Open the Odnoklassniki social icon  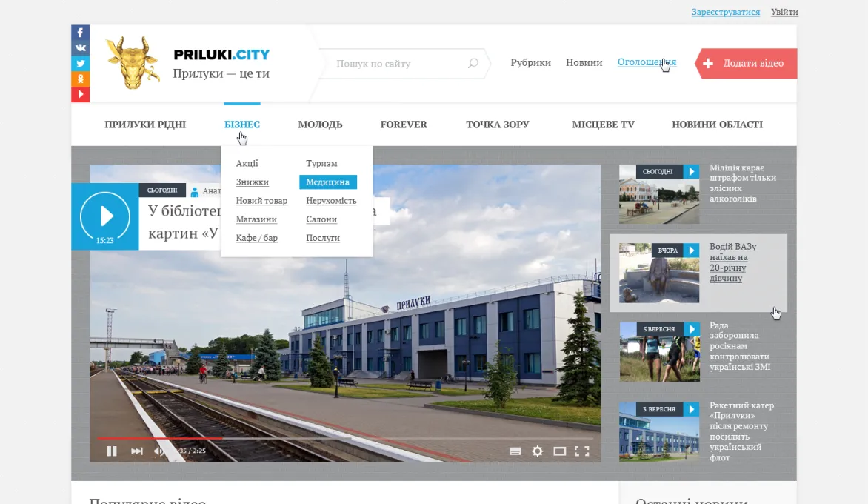pyautogui.click(x=80, y=79)
